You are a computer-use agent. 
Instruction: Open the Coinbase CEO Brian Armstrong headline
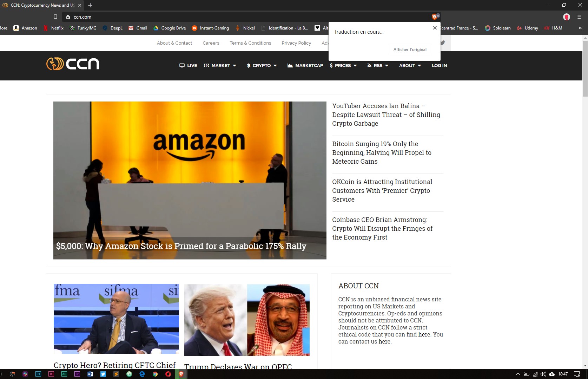pos(382,229)
